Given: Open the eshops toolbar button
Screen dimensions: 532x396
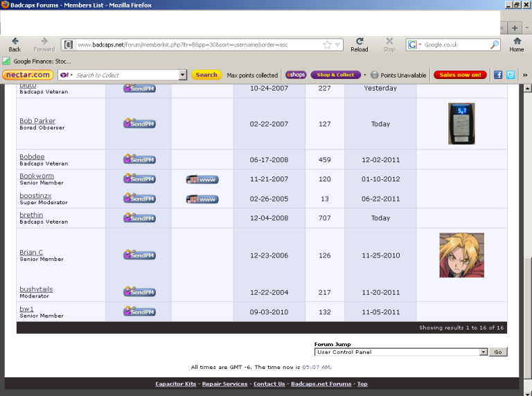Looking at the screenshot, I should 296,75.
